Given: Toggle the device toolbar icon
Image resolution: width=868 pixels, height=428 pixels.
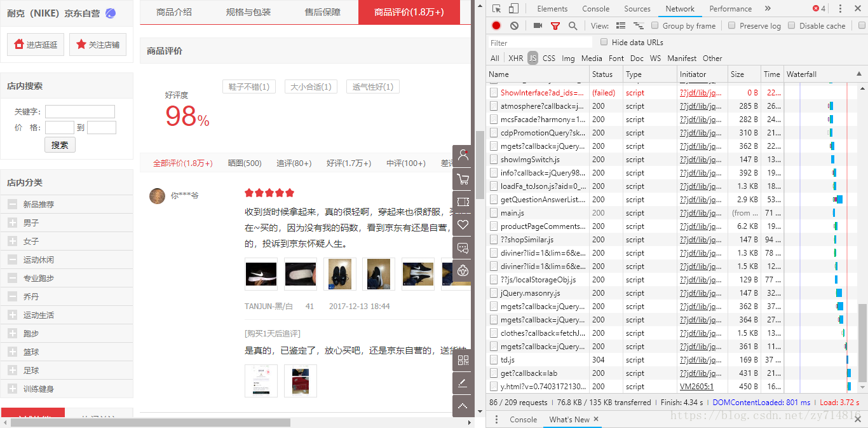Looking at the screenshot, I should point(513,9).
